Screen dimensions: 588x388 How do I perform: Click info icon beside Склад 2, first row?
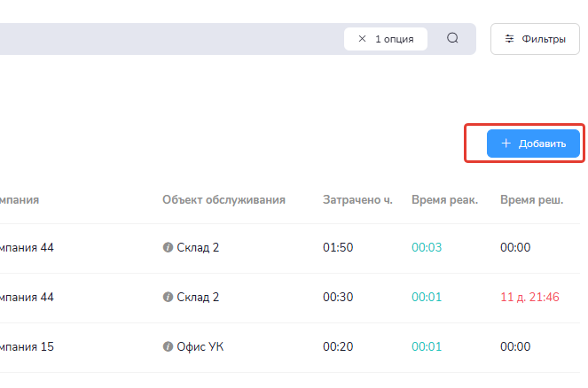[168, 248]
